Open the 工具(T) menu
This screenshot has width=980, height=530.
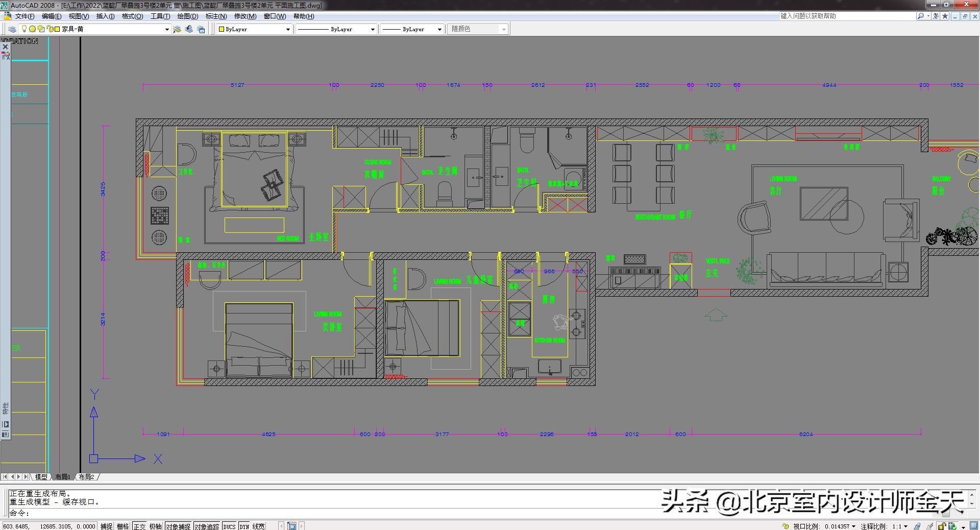coord(160,16)
